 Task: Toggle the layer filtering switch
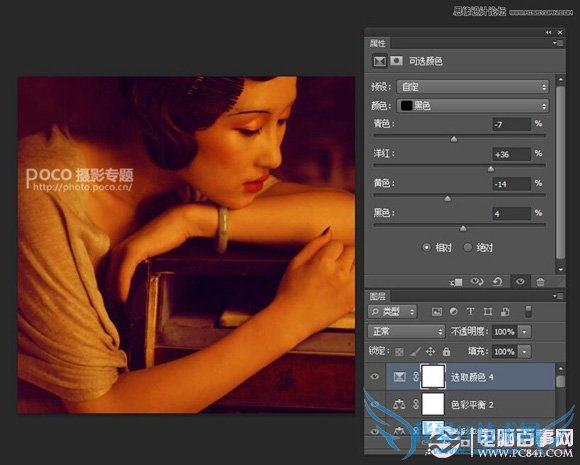coord(529,311)
